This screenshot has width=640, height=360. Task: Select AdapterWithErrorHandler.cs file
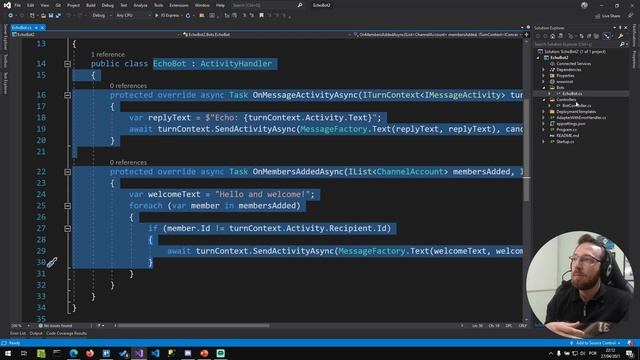[x=581, y=118]
